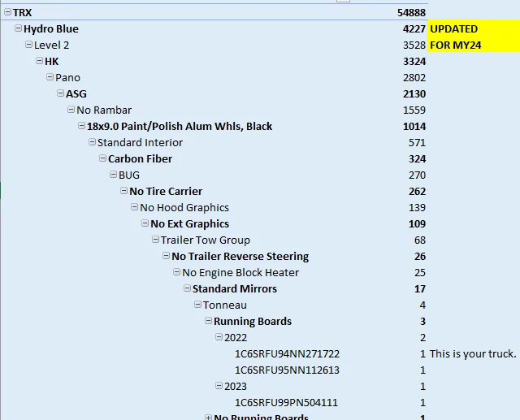Select VIN 1C6SRFU94NN271722

287,353
